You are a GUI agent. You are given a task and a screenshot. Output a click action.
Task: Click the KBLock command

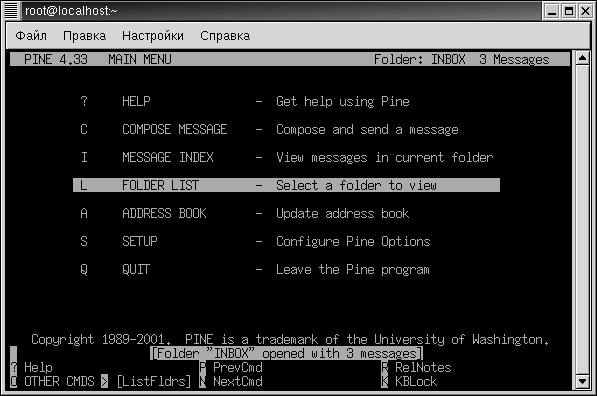pos(409,382)
